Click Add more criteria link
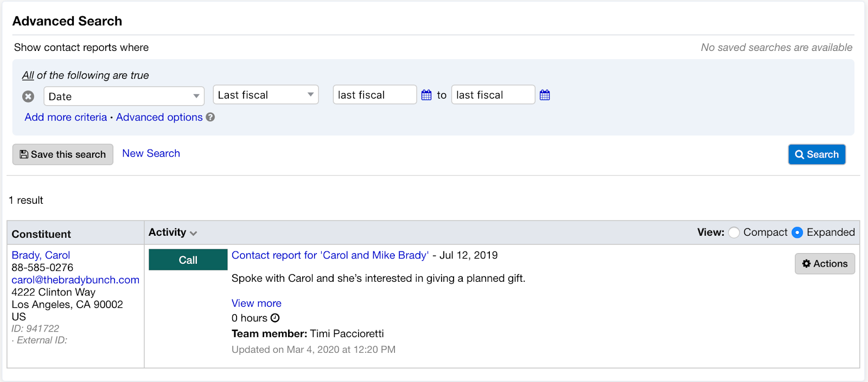This screenshot has height=382, width=868. point(66,117)
